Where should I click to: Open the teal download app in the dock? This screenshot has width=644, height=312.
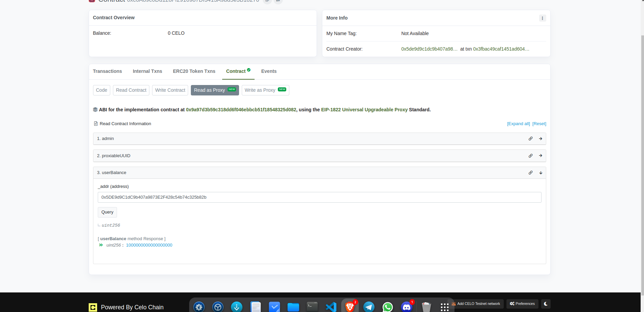pyautogui.click(x=237, y=307)
